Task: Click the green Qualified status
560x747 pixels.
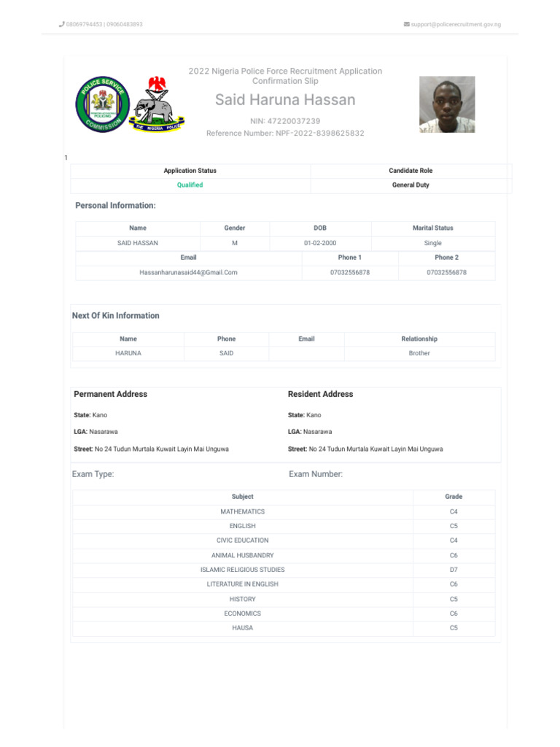Action: [190, 185]
